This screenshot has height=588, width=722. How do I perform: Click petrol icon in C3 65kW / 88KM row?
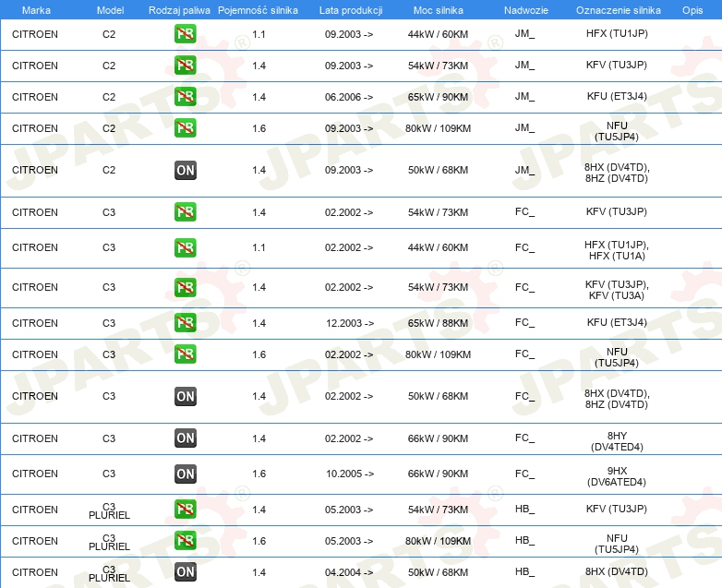click(x=185, y=322)
